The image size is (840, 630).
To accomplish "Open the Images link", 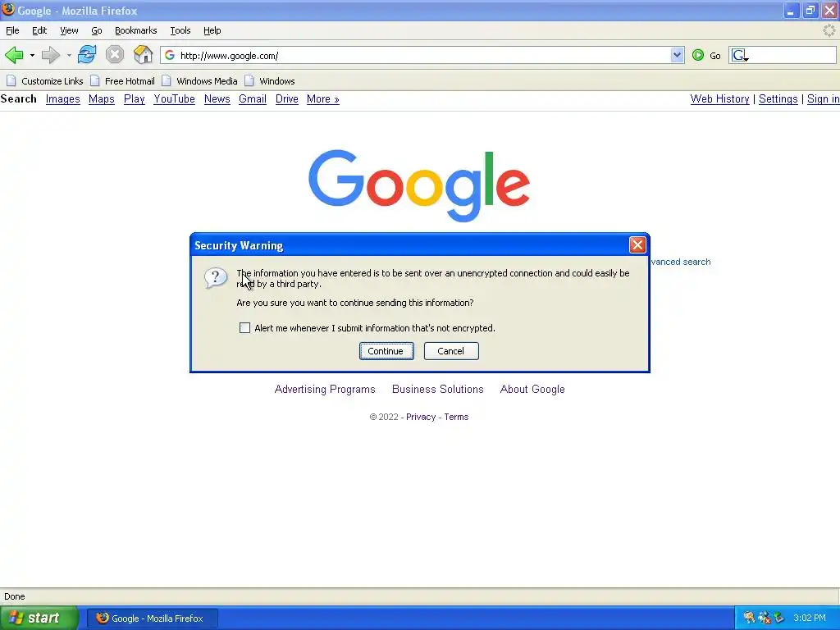I will [x=62, y=99].
